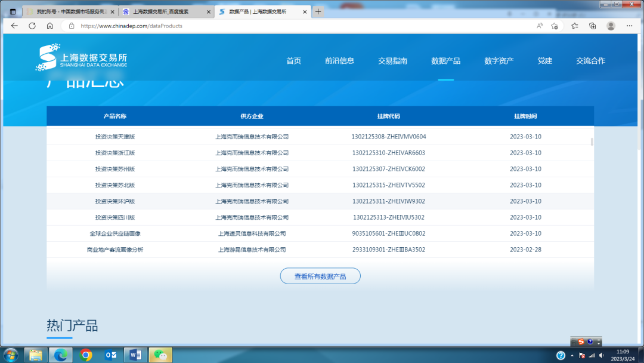Open the 交流合作 navigation item
The image size is (644, 363).
590,61
